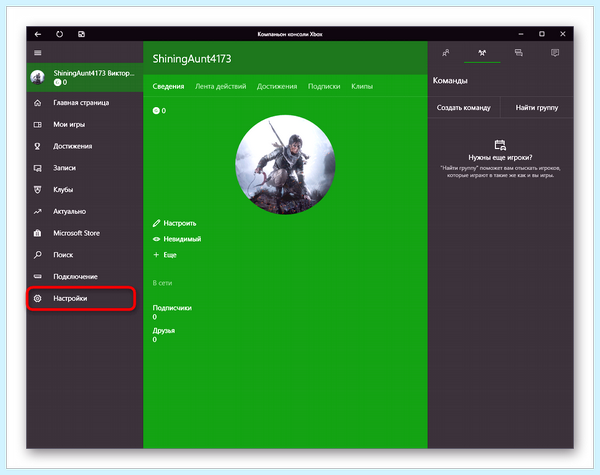Click the gamerscore badge under the header
Screen dimensions: 600x475
[x=159, y=111]
